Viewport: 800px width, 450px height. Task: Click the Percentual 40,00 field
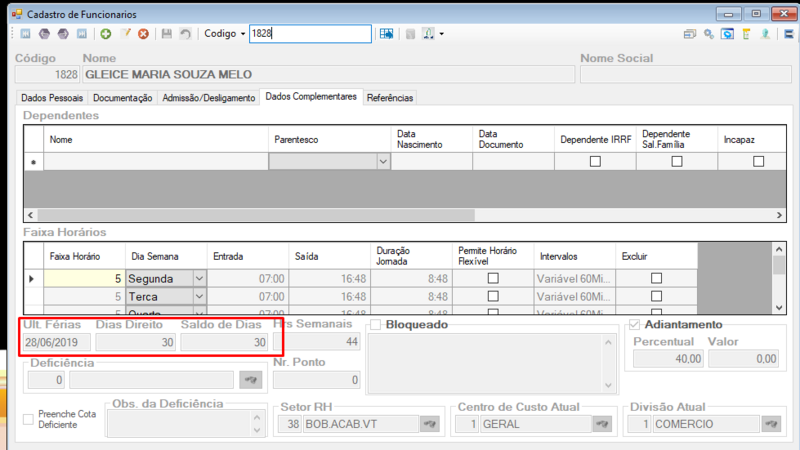click(x=668, y=359)
